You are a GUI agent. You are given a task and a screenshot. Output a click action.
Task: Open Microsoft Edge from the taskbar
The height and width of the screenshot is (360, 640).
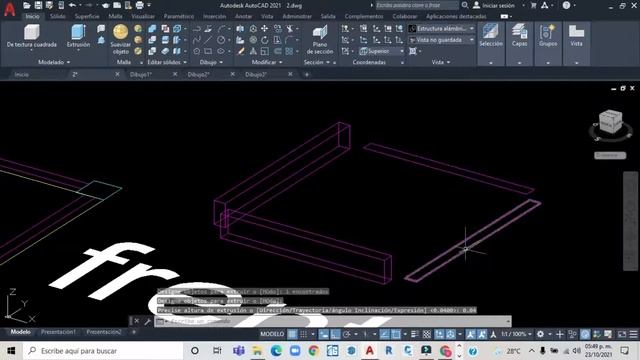pyautogui.click(x=276, y=351)
